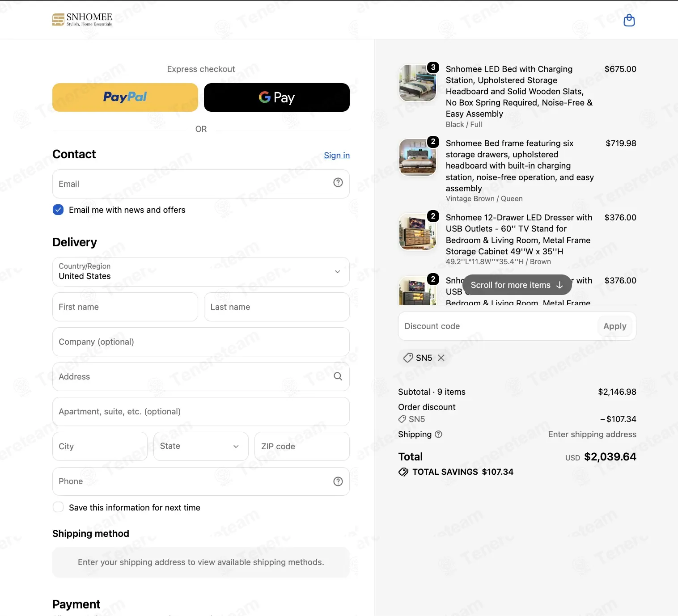Click the total savings tag icon
The height and width of the screenshot is (616, 678).
coord(403,472)
